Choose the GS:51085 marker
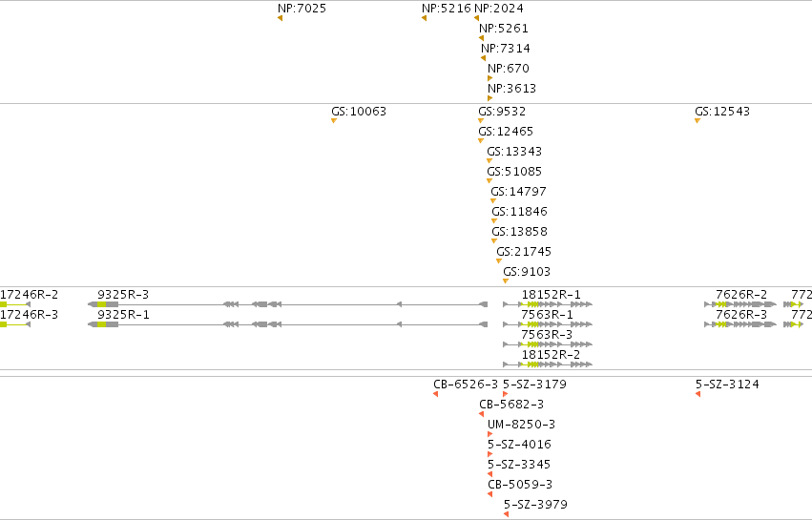Screen dimensions: 812x520 pyautogui.click(x=489, y=180)
